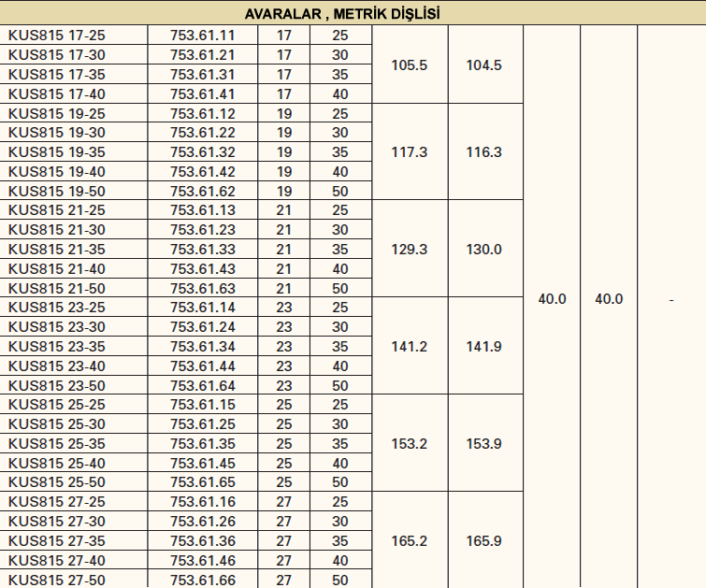The width and height of the screenshot is (706, 588).
Task: Select code 753.61.33
Action: pyautogui.click(x=203, y=250)
